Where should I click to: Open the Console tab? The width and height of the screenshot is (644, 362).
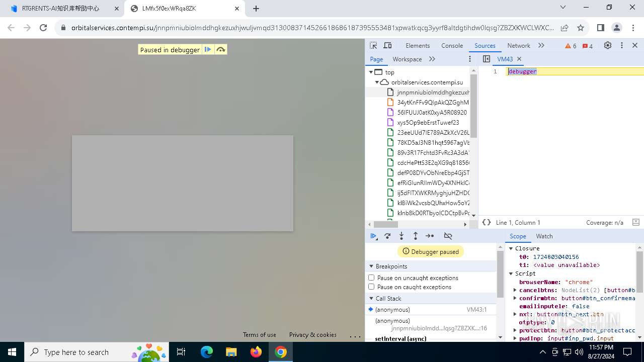pos(452,45)
